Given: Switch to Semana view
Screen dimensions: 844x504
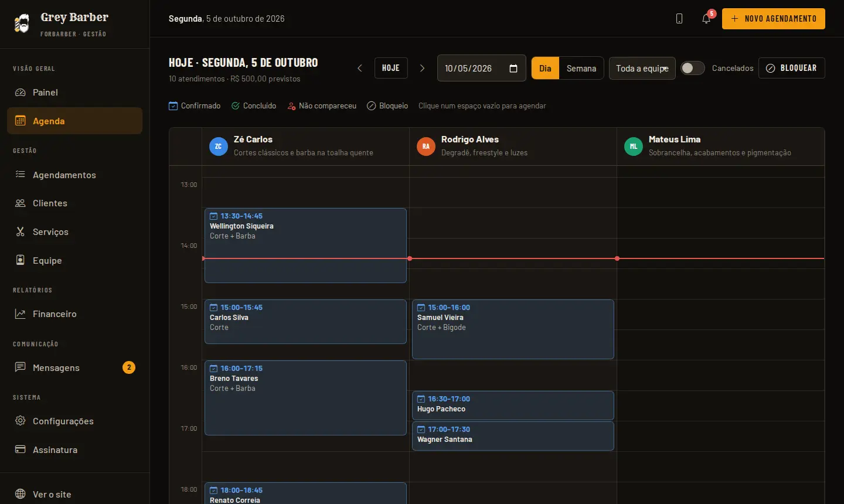Looking at the screenshot, I should click(581, 69).
